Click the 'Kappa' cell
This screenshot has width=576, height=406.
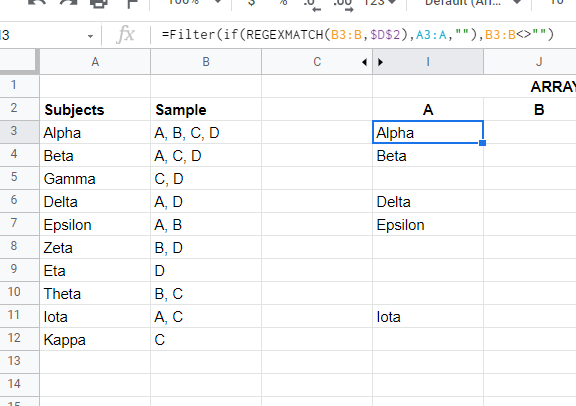95,339
